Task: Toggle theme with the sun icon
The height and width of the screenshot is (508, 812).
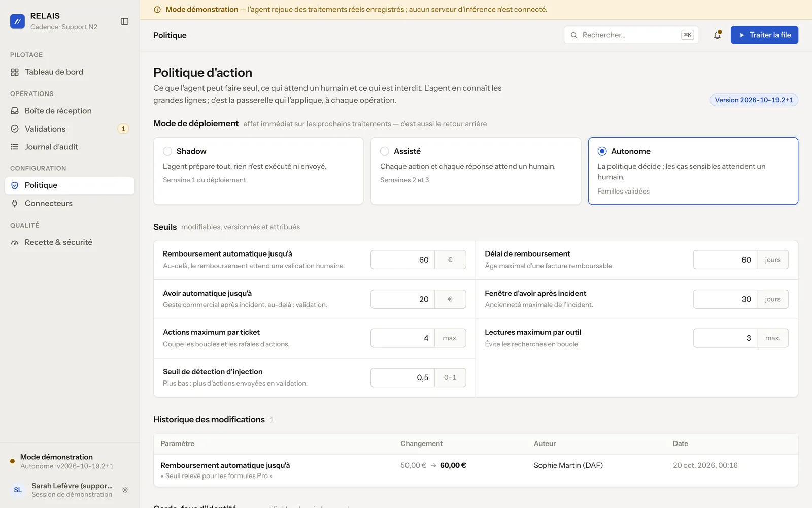Action: [125, 490]
